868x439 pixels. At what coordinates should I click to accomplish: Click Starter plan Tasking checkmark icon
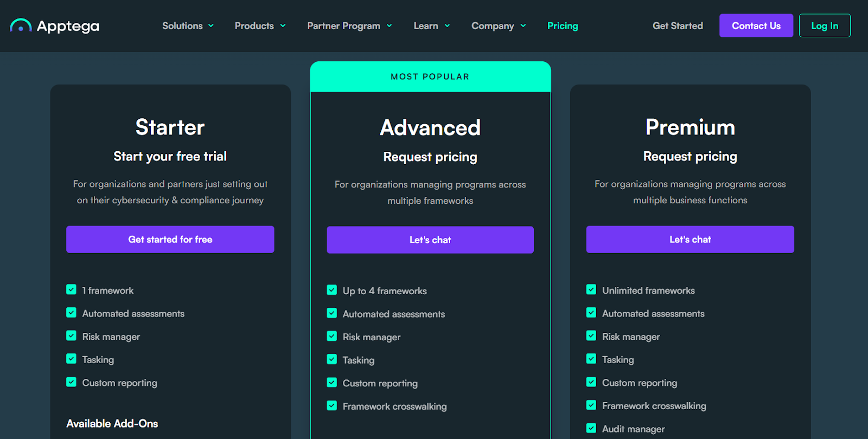[71, 359]
